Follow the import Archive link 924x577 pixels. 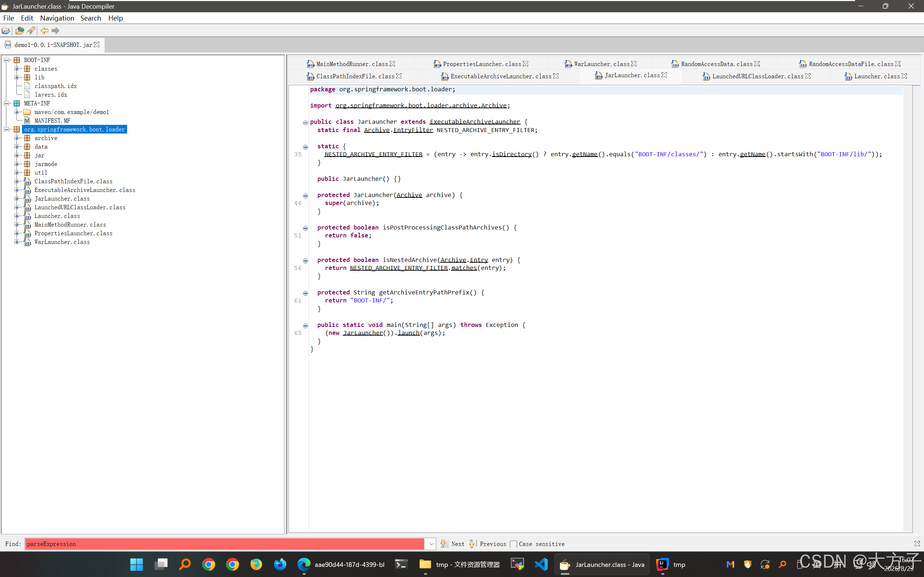coord(421,105)
